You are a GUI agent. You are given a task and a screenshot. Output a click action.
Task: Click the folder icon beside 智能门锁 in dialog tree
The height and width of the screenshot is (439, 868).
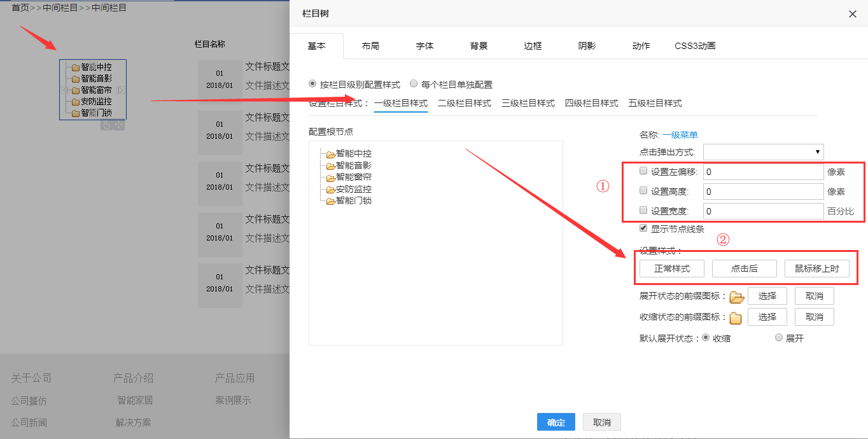[330, 202]
